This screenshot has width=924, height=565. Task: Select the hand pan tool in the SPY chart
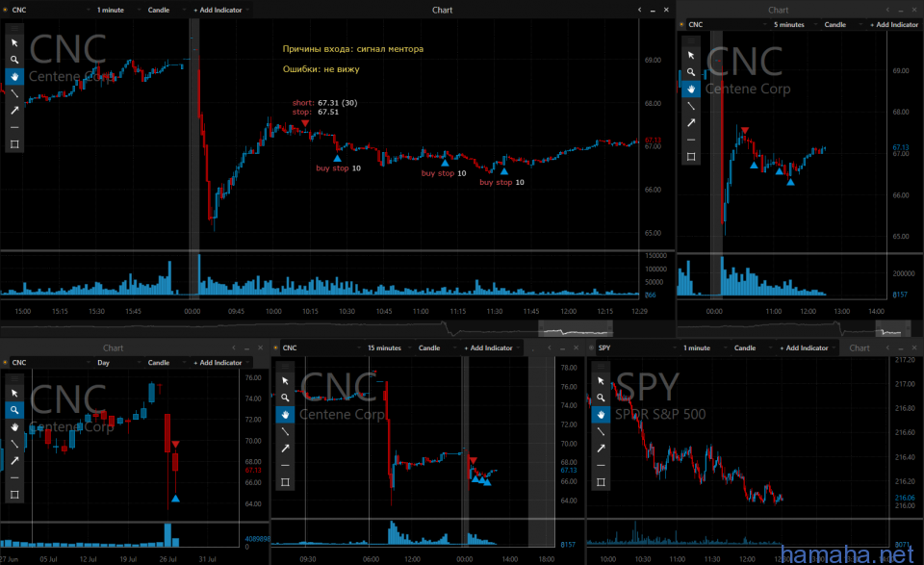pyautogui.click(x=601, y=415)
